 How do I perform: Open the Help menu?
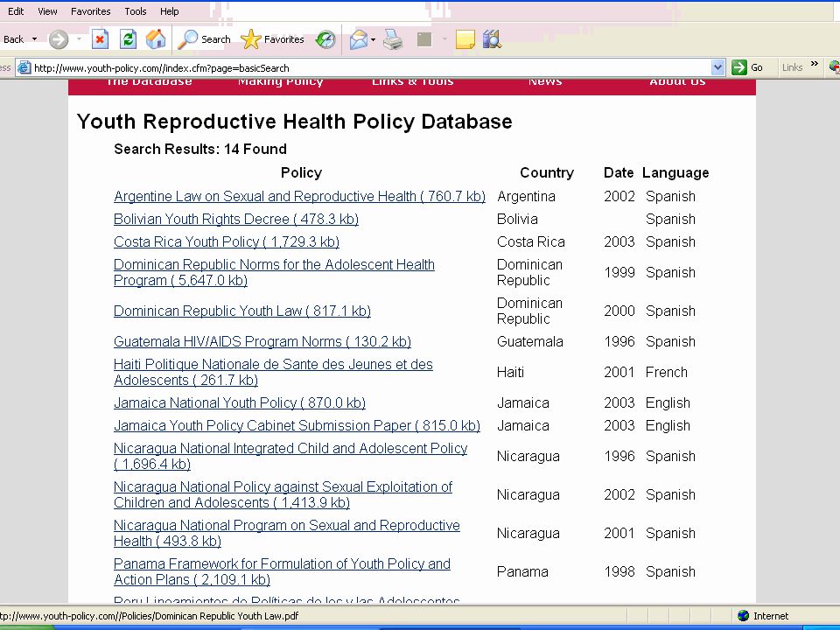(169, 11)
